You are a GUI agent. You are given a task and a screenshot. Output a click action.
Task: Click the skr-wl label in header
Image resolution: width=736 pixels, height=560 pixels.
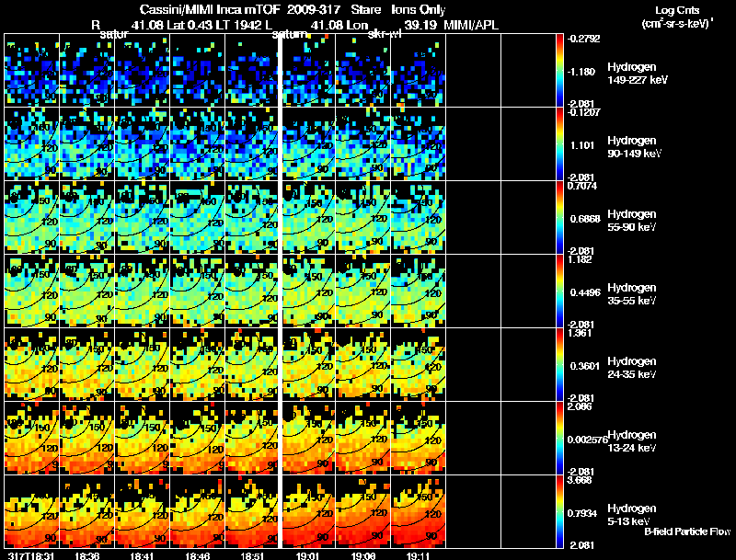point(385,34)
